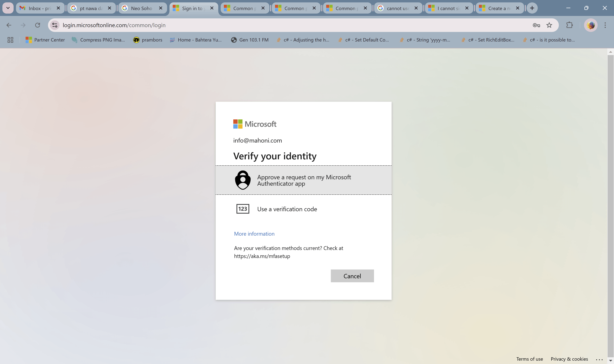Open the More information link

254,234
